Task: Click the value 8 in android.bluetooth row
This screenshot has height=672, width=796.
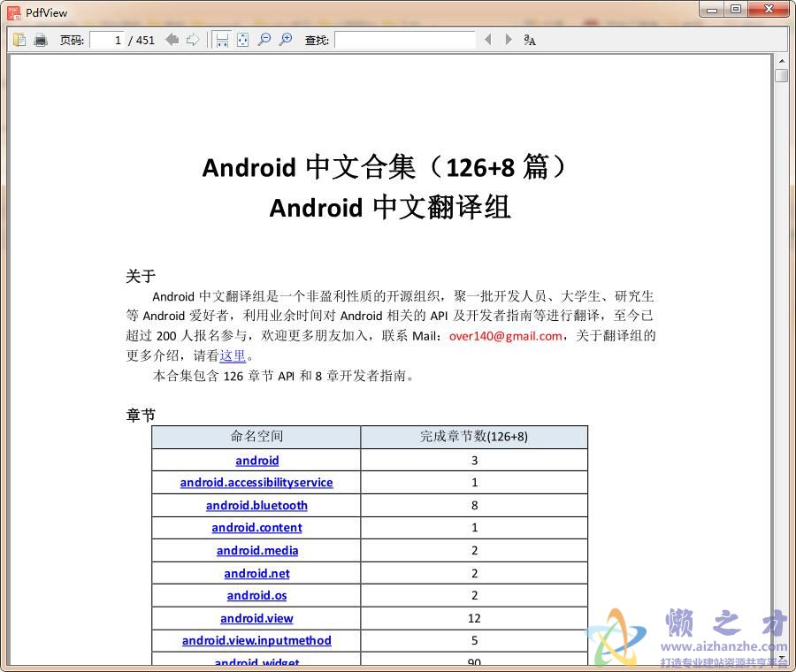Action: pos(475,506)
